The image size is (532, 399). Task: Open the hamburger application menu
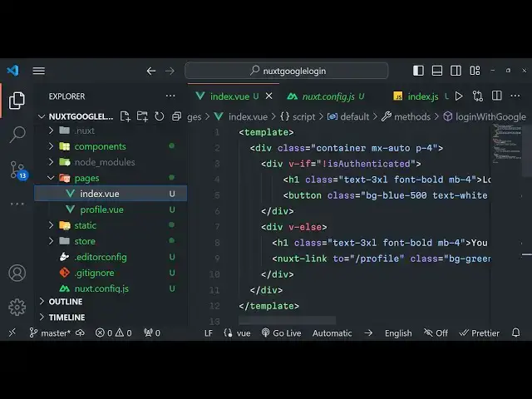[x=39, y=71]
